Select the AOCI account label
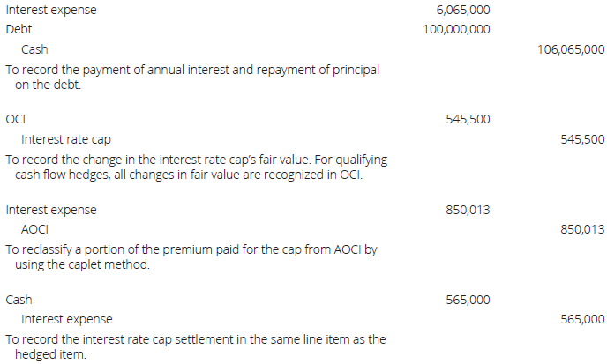The width and height of the screenshot is (607, 364). click(34, 230)
